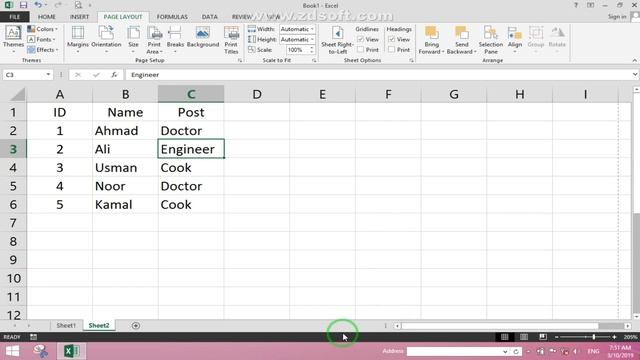Choose a paper Size
Viewport: 640px width, 360px height.
click(133, 39)
